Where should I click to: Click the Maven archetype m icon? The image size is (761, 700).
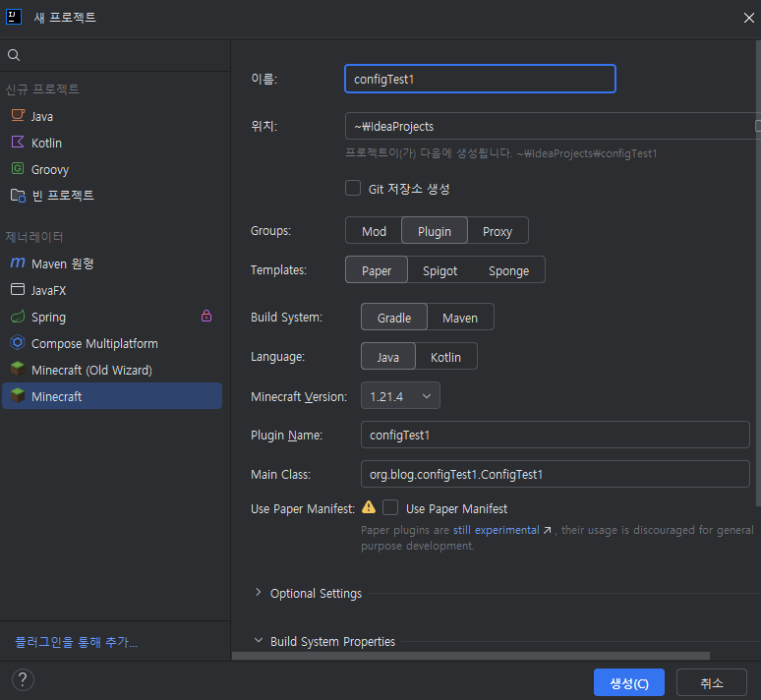[18, 262]
